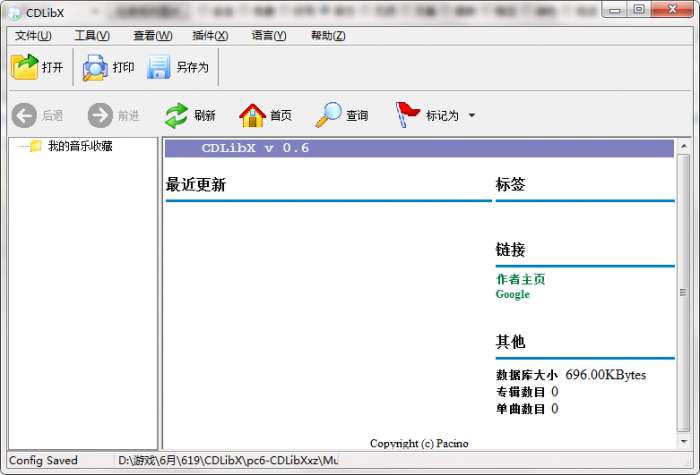Viewport: 700px width, 475px height.
Task: Click the vertical scrollbar up arrow
Action: coord(683,146)
